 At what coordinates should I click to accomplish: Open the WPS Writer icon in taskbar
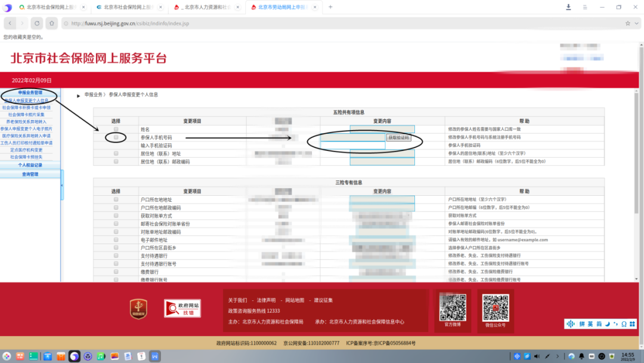155,356
